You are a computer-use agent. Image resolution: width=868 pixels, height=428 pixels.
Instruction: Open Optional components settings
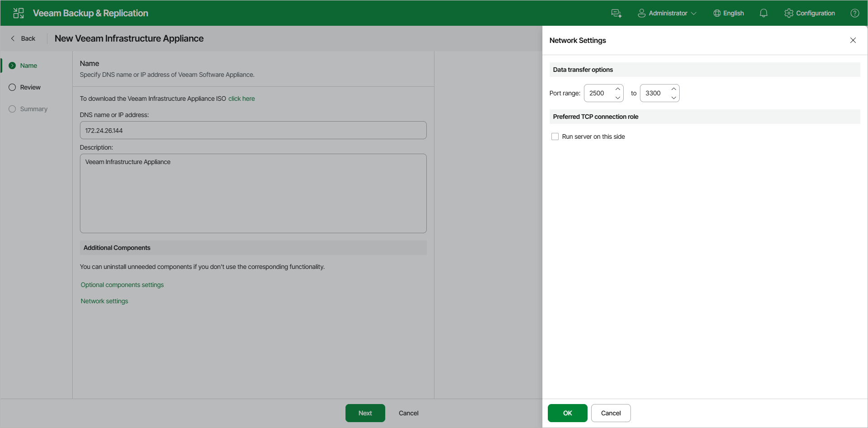(x=122, y=285)
